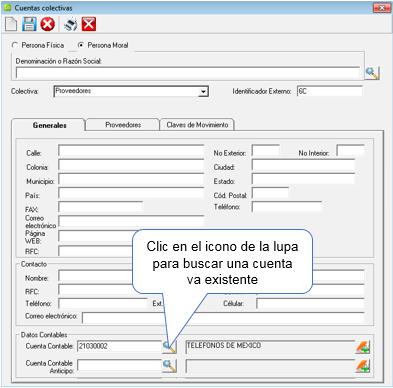This screenshot has width=393, height=388.
Task: Click the add account icon beside TELEFONOS DE MEXICO
Action: [362, 347]
